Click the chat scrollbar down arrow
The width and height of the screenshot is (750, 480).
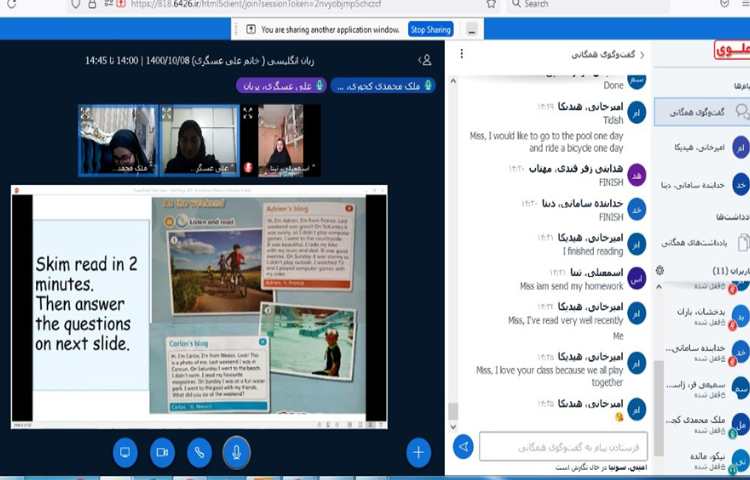(452, 426)
